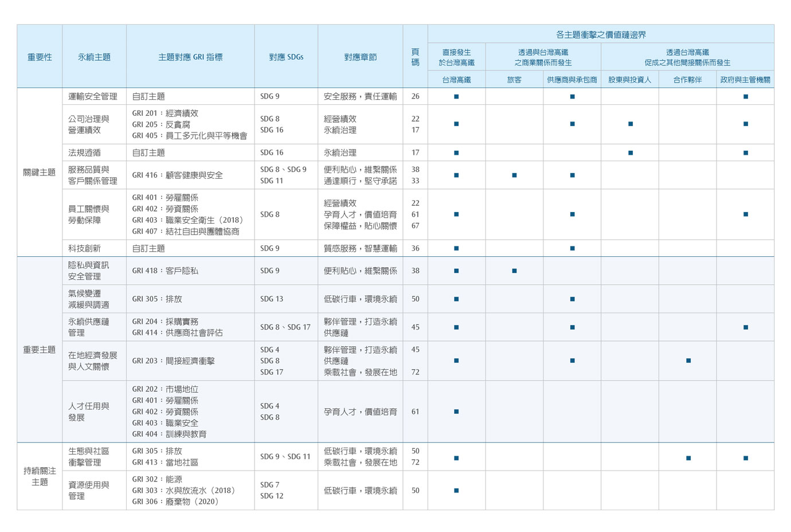Click the 對應章節 column header
The width and height of the screenshot is (791, 532).
click(361, 57)
